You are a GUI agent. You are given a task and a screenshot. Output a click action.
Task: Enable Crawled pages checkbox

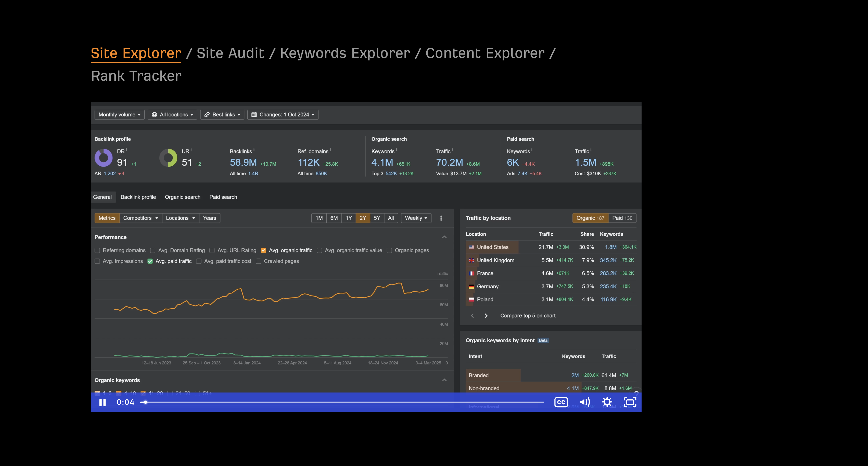click(259, 261)
